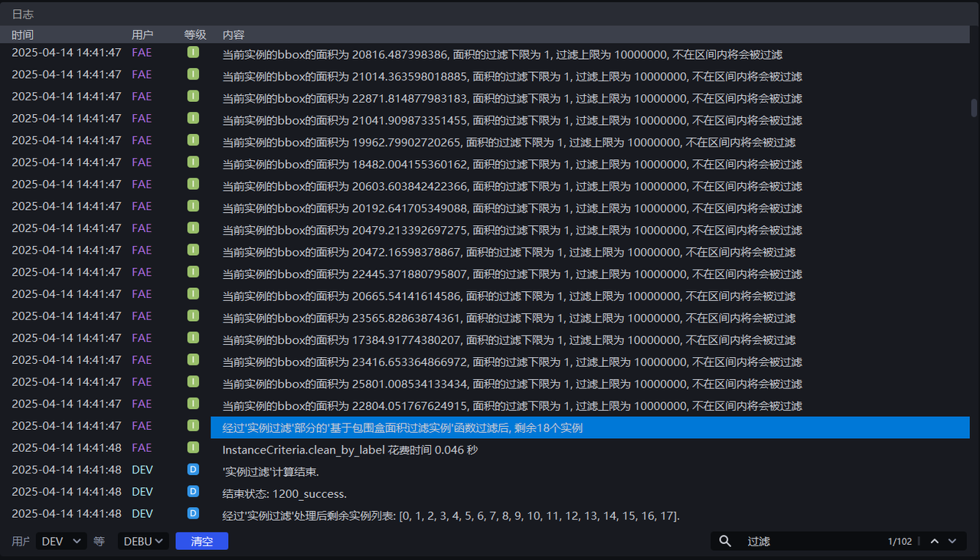Click the 内容 column header
The image size is (980, 560).
coord(234,35)
